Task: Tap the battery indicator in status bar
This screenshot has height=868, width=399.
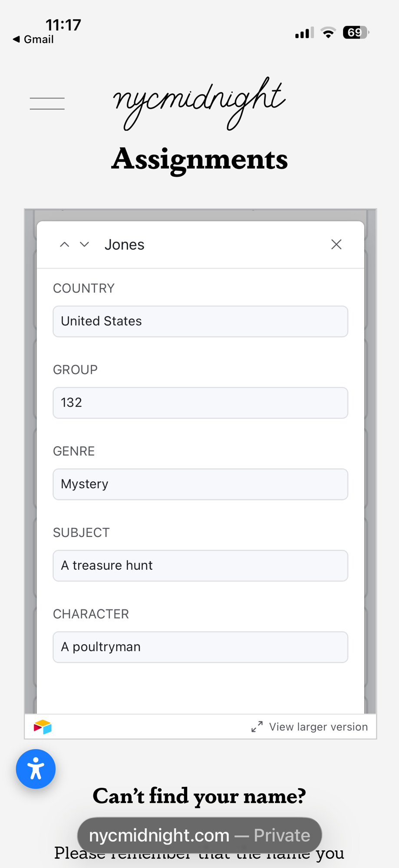Action: pos(356,33)
